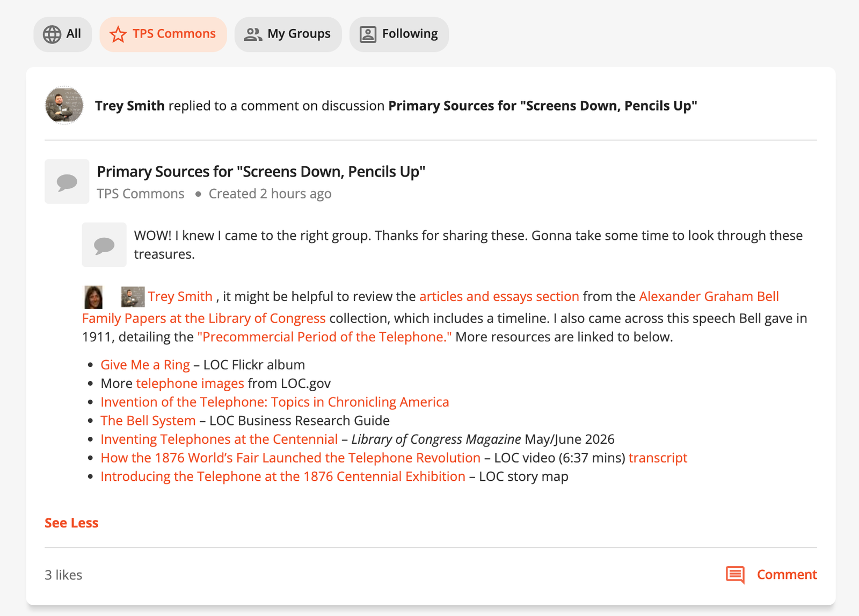Open The Bell System link
859x616 pixels.
[x=148, y=421]
